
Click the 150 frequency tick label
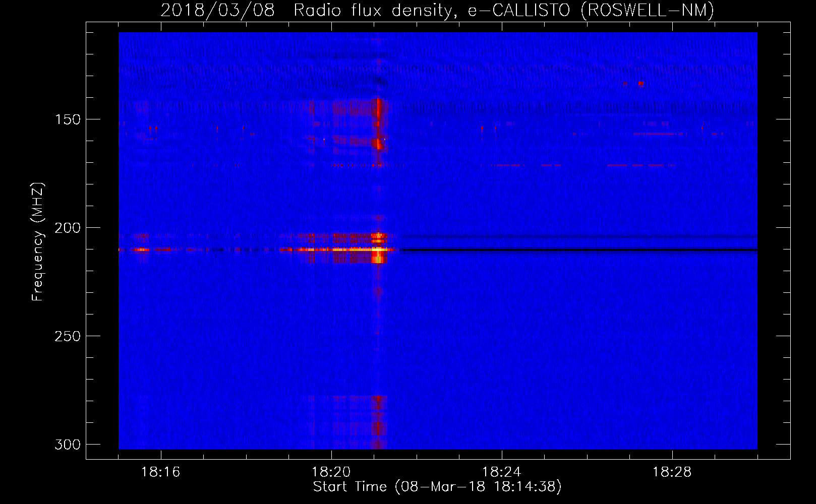point(67,119)
